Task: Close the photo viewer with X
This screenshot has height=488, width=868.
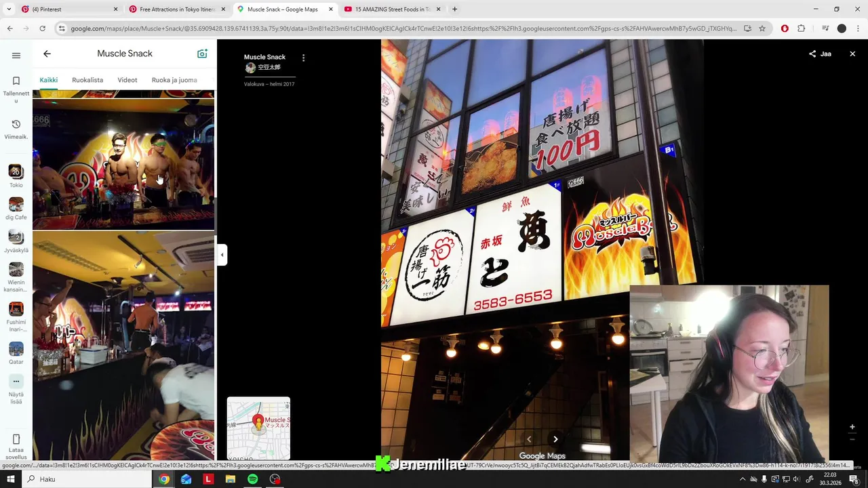Action: click(852, 54)
